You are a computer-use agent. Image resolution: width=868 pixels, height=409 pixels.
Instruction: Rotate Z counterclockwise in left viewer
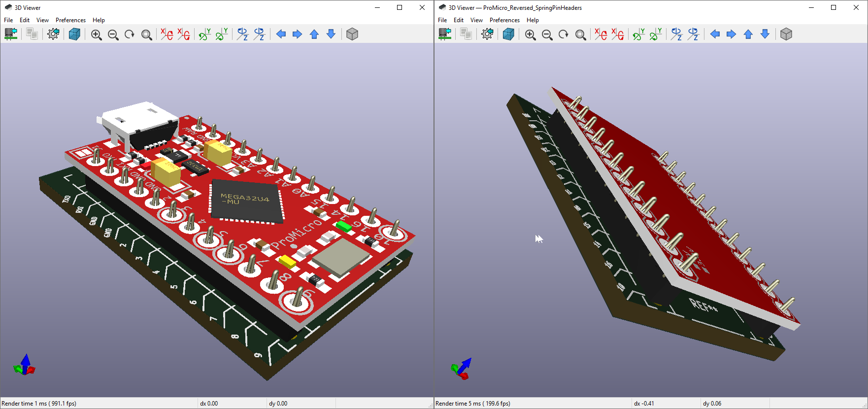259,34
